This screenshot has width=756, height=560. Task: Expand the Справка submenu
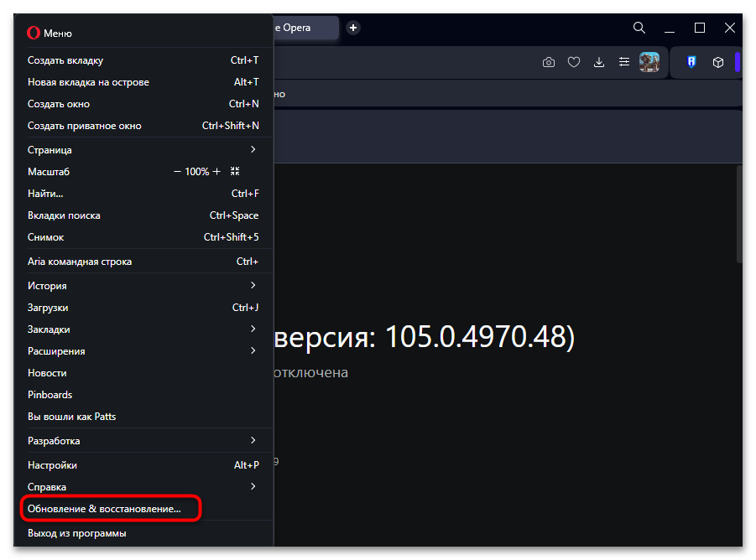tap(143, 487)
